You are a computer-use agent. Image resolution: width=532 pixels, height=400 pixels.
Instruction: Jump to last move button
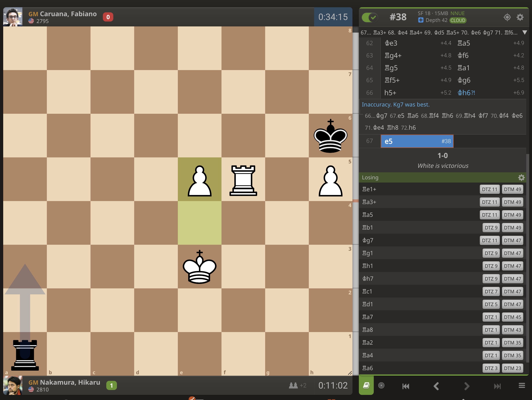pos(497,386)
